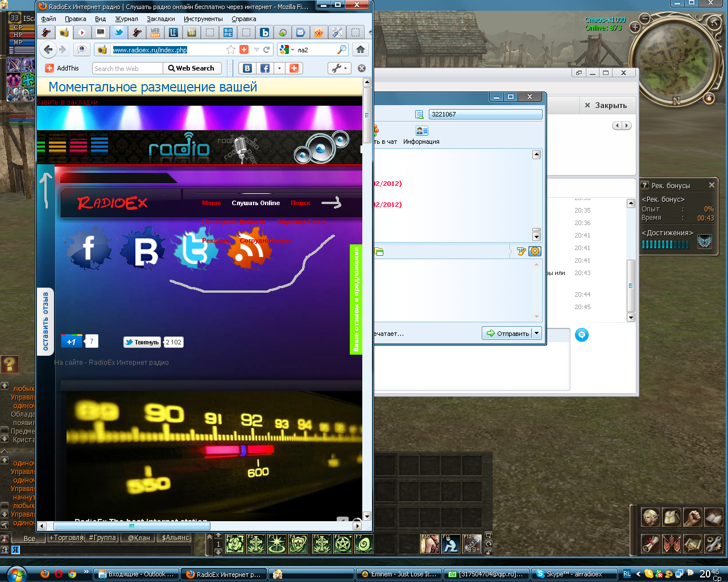Click the LF bookmark icon in Firefox
Image resolution: width=728 pixels, height=582 pixels.
coord(173,32)
